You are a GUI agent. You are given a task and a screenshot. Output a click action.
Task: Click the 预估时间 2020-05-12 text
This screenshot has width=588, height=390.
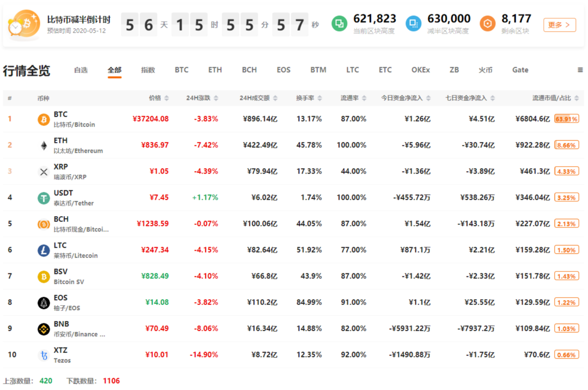pos(77,31)
